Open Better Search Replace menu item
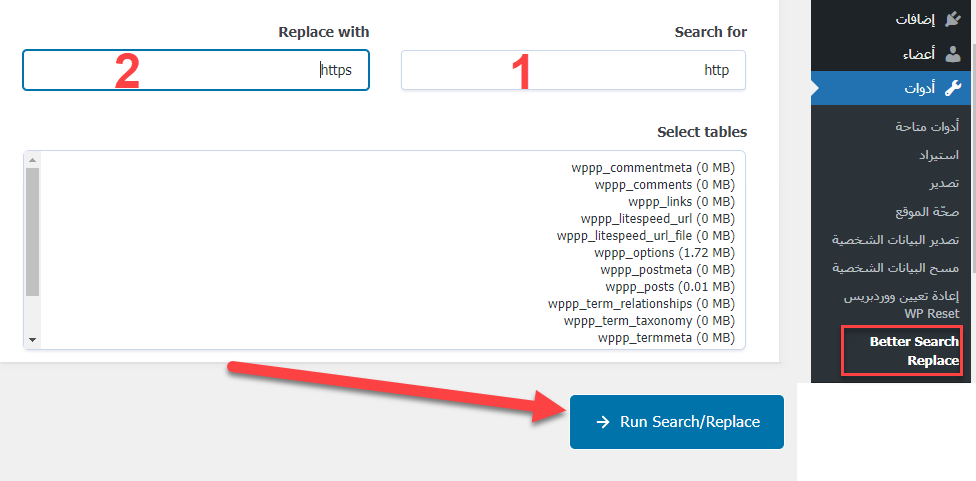This screenshot has height=481, width=976. pos(900,351)
